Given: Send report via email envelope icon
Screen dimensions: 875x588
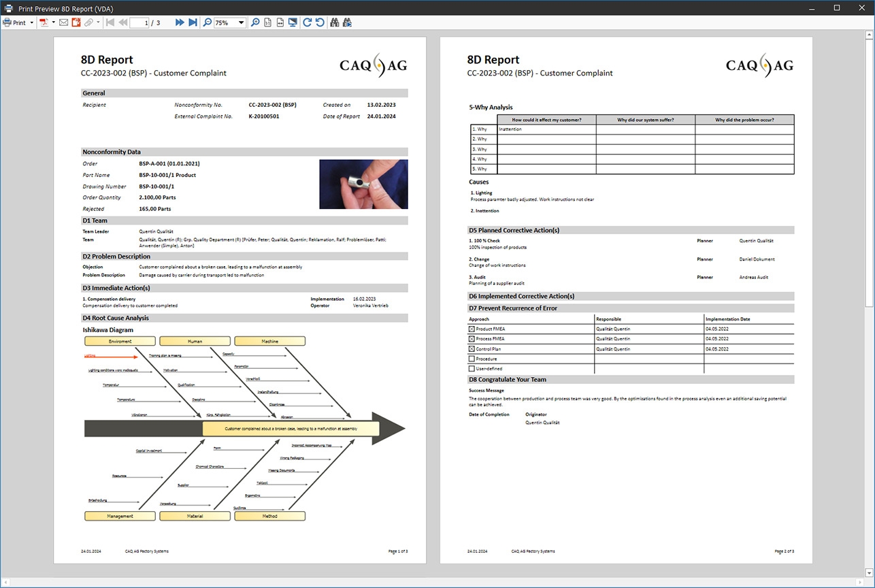Looking at the screenshot, I should pyautogui.click(x=63, y=22).
